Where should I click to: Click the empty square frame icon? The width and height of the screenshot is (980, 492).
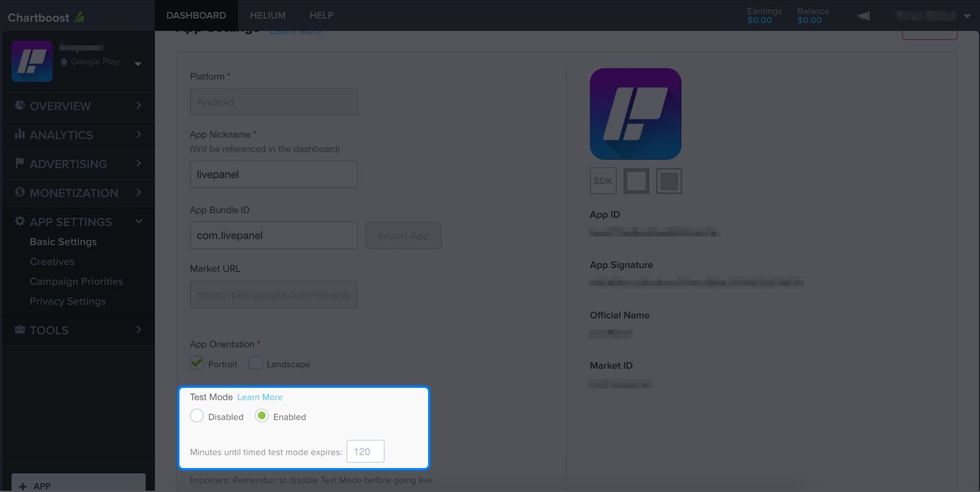coord(636,181)
